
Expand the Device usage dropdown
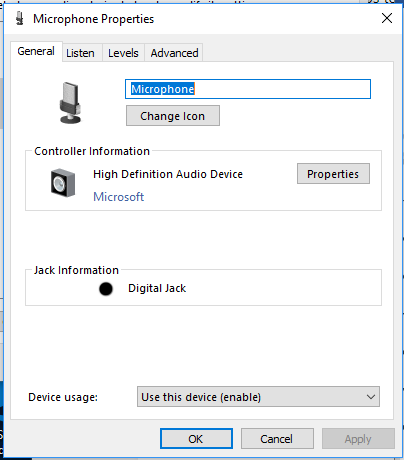click(x=258, y=397)
